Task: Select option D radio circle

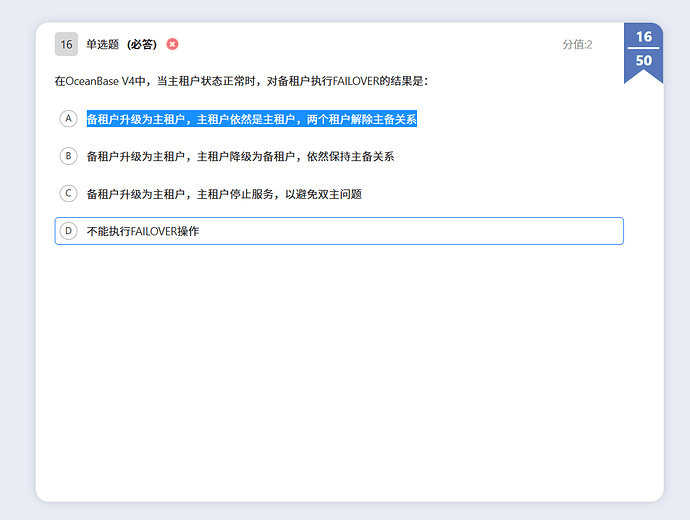Action: click(68, 231)
